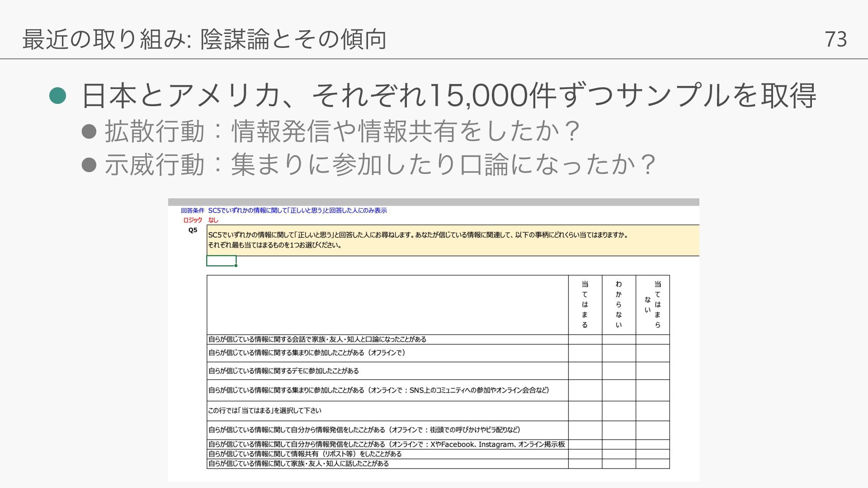Screen dimensions: 868x488
Task: Click the green-outlined selected spreadsheet cell
Action: click(221, 261)
